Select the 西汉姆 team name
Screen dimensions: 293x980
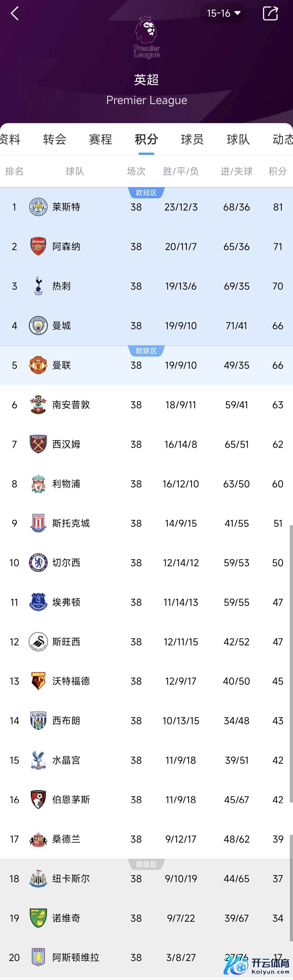coord(66,444)
